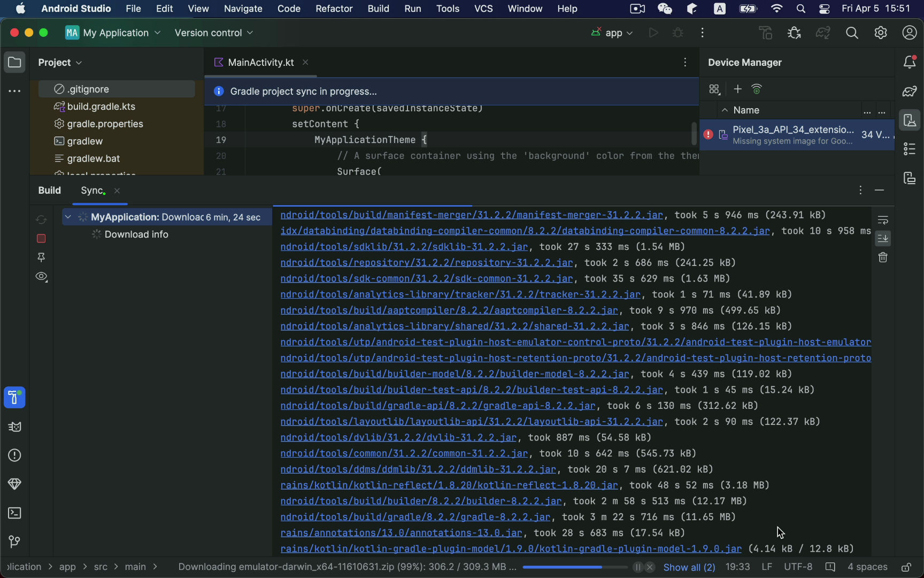Open the Gradle tool window elephant icon
924x578 pixels.
910,92
